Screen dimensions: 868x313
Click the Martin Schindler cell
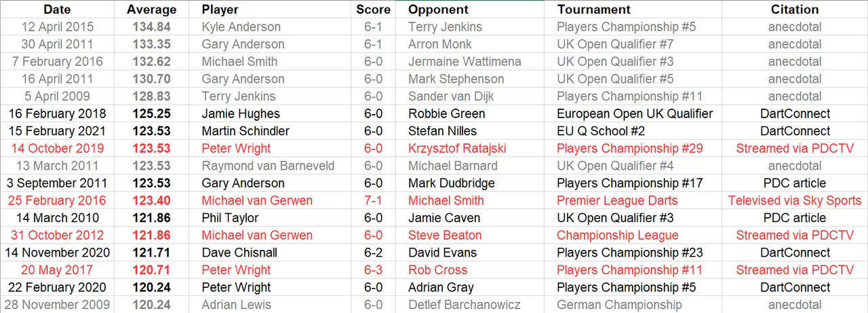(270, 131)
